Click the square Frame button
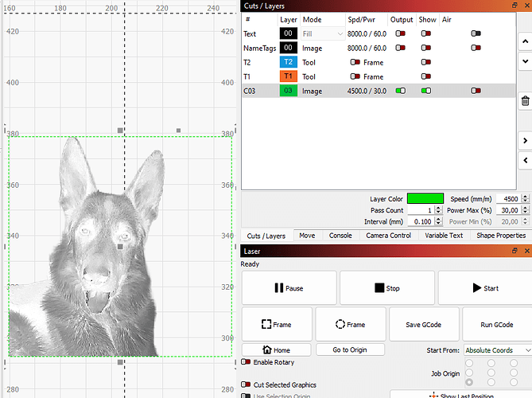This screenshot has height=398, width=532. tap(277, 324)
